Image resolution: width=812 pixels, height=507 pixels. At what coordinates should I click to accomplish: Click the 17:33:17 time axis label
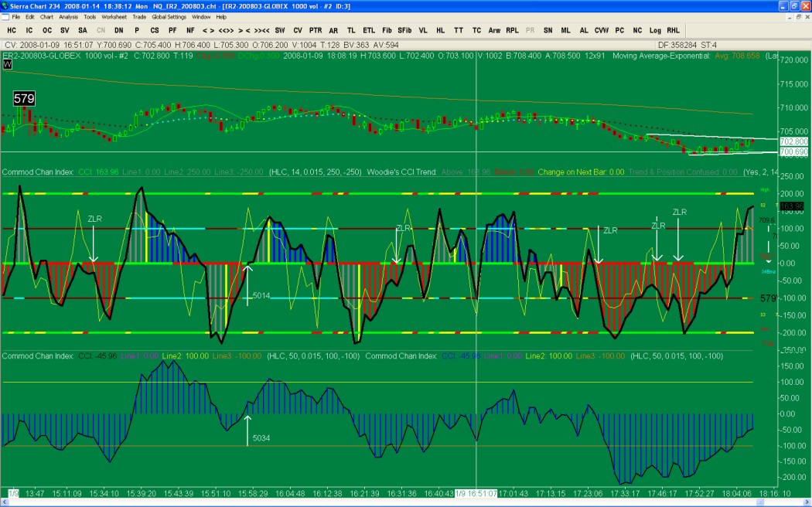pos(625,494)
